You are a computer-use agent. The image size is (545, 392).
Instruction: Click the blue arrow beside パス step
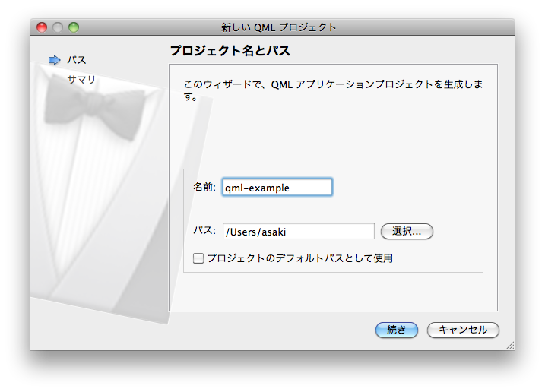click(x=54, y=60)
